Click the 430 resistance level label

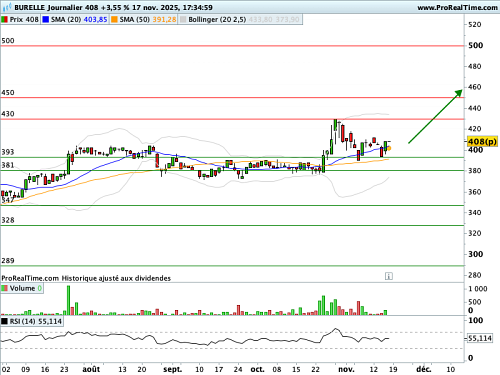[x=8, y=114]
